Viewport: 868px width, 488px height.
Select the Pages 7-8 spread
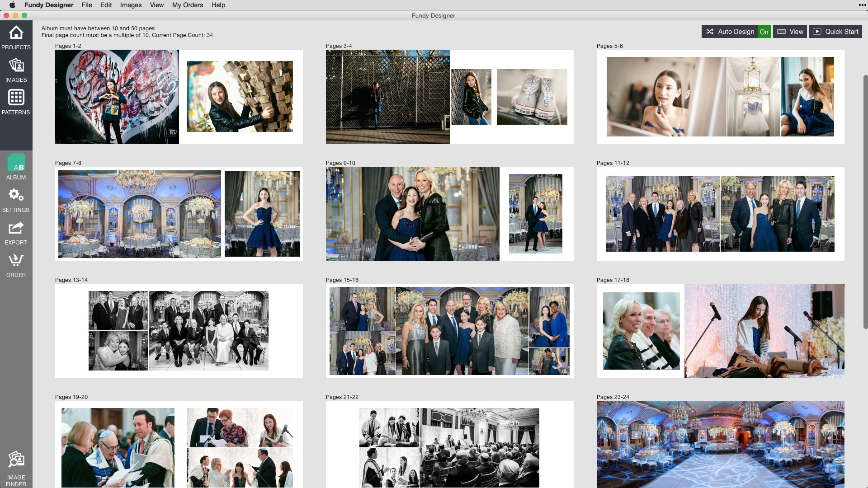pos(179,214)
